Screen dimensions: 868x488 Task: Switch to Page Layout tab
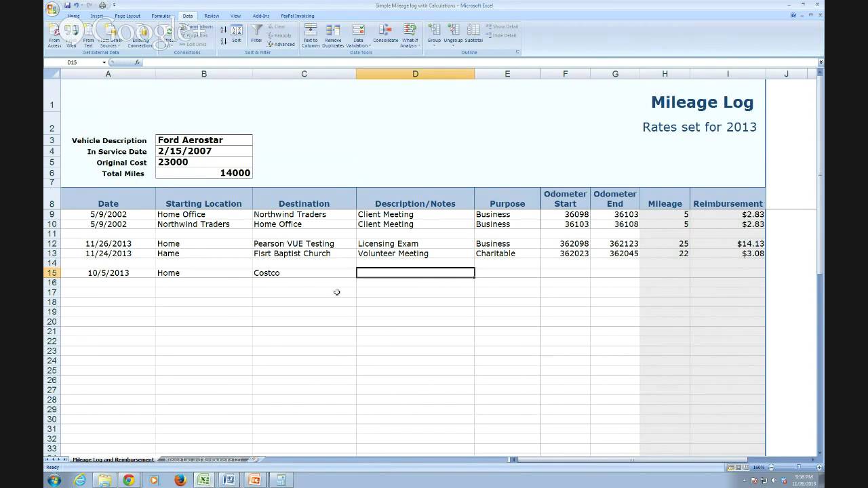127,16
